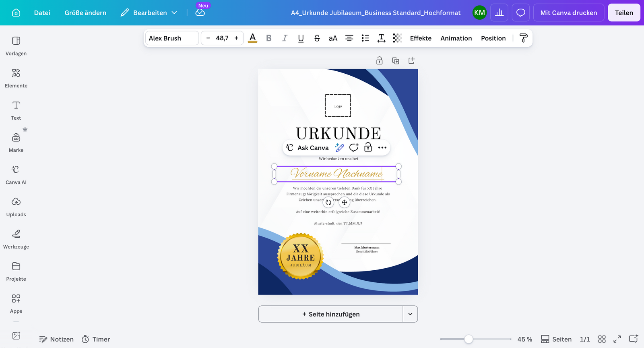Expand the Seite hinzufügen arrow dropdown
644x348 pixels.
(410, 314)
